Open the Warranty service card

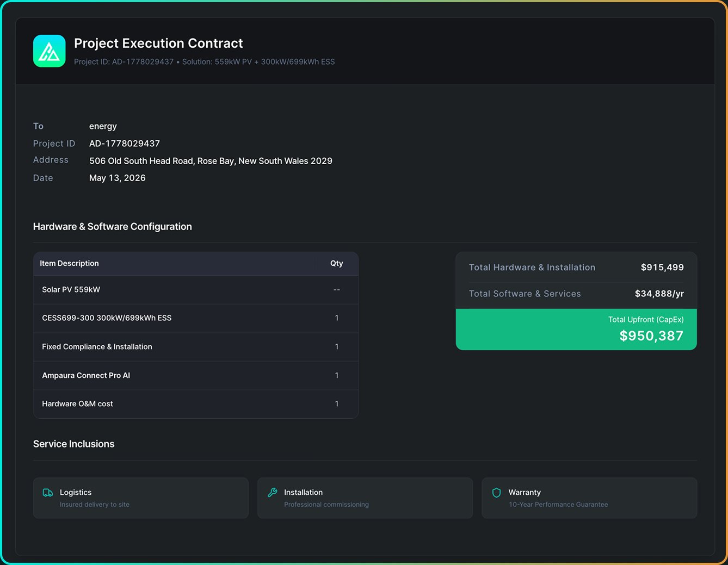[589, 498]
